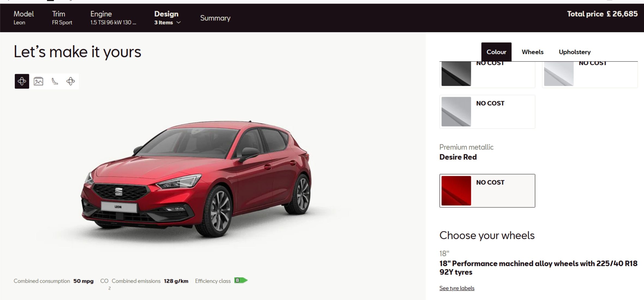Click the 'Combined emissions' label
Viewport: 644px width, 300px height.
[136, 281]
